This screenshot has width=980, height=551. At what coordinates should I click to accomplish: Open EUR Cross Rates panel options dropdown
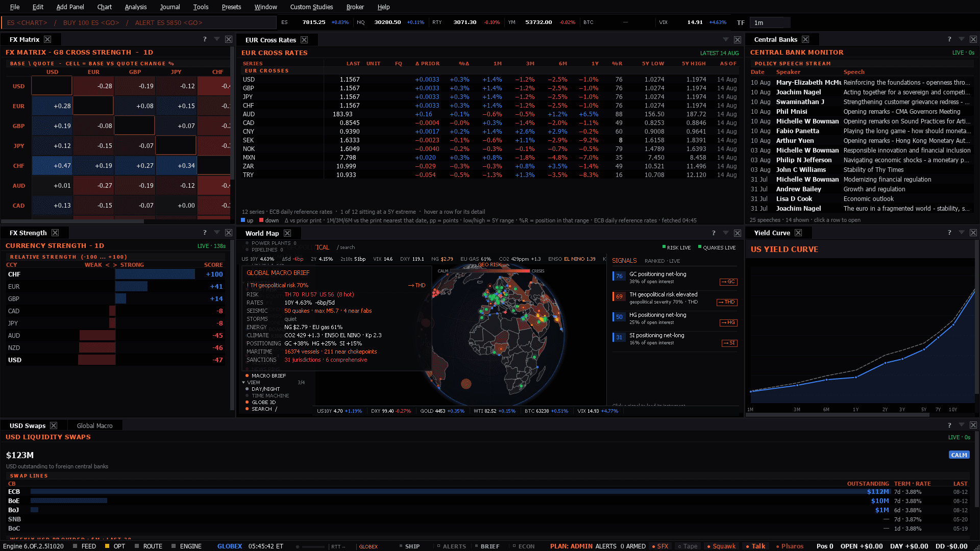(726, 39)
